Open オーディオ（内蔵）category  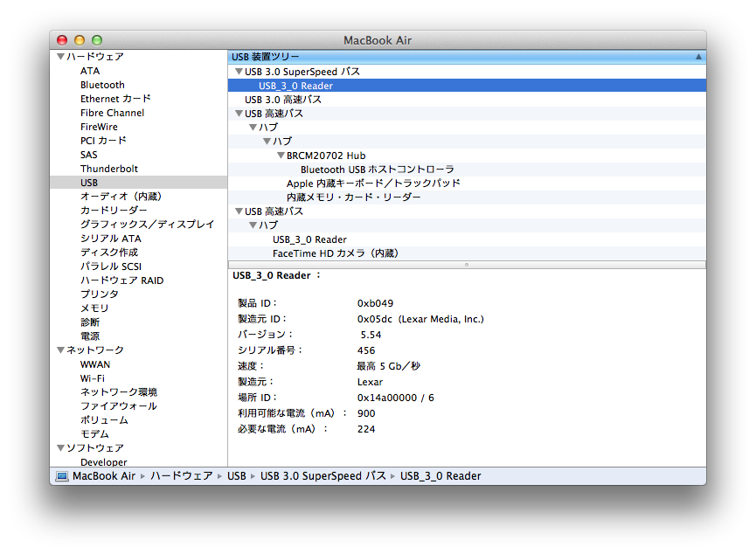121,197
